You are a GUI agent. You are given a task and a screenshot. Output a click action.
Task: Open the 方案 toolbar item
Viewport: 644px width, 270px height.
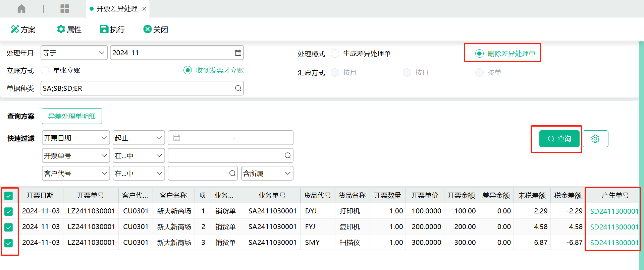click(23, 29)
